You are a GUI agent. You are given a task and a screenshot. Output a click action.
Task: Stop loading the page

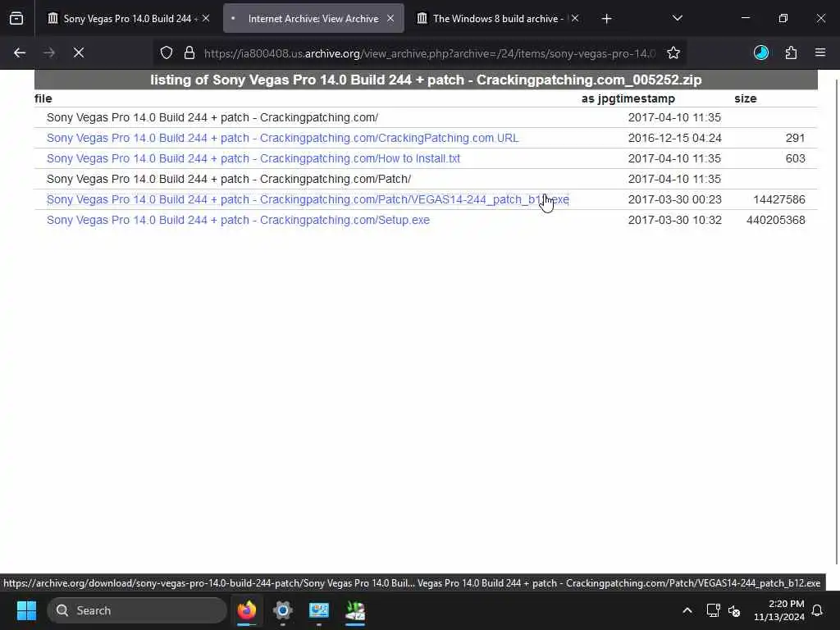pyautogui.click(x=79, y=52)
